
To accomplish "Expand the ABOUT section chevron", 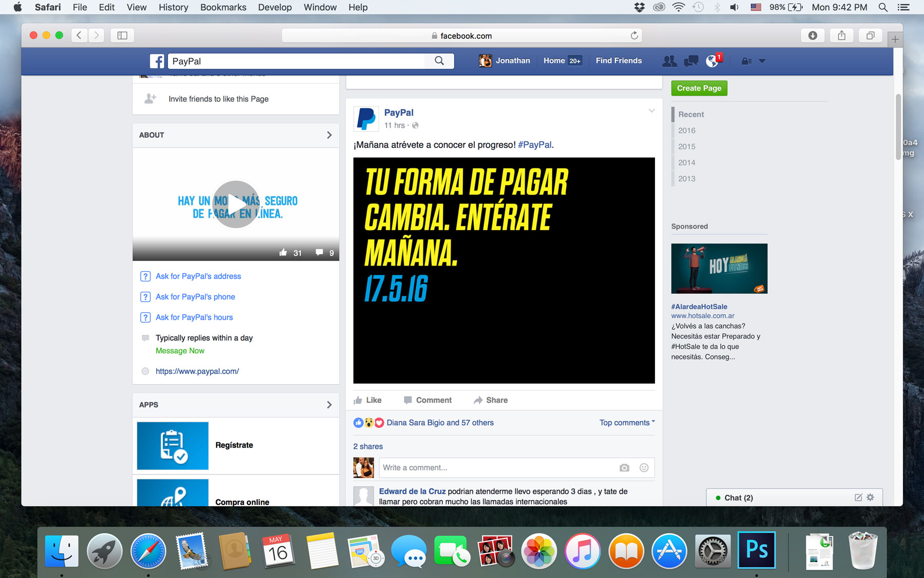I will [x=329, y=135].
